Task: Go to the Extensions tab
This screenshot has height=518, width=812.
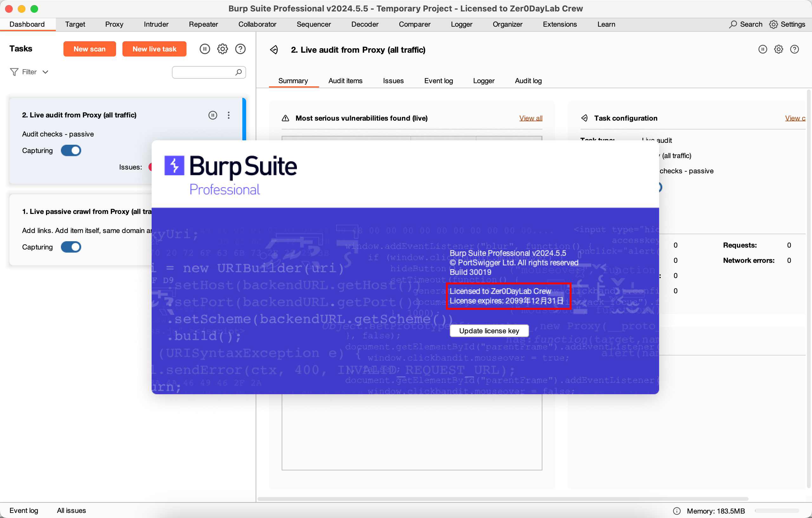Action: pos(560,24)
